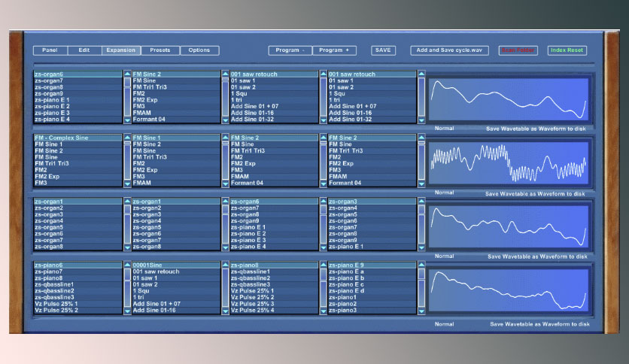Select the FM - Complex Sine entry
The height and width of the screenshot is (364, 629).
(77, 138)
